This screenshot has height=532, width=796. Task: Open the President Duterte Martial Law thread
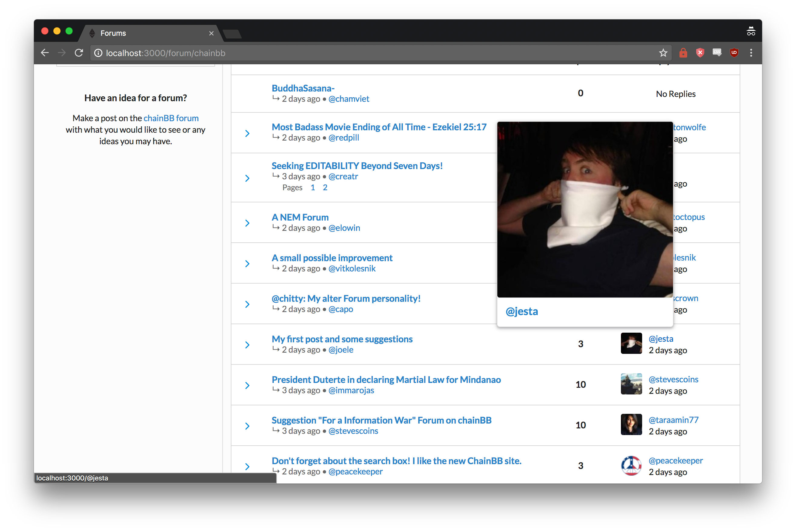(x=386, y=379)
